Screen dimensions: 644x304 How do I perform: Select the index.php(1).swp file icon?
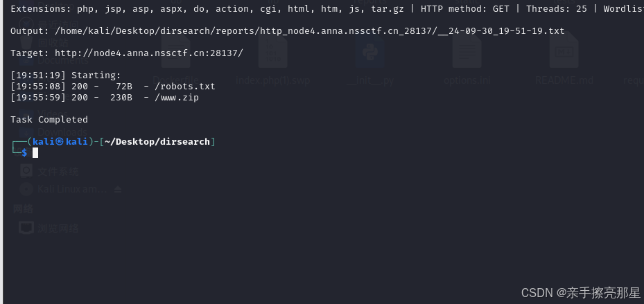(x=272, y=51)
